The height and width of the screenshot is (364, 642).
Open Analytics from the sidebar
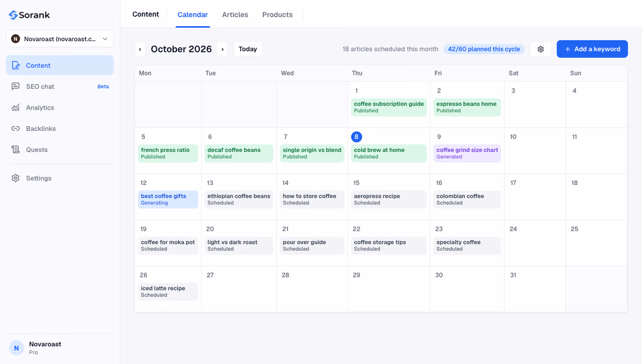point(60,107)
